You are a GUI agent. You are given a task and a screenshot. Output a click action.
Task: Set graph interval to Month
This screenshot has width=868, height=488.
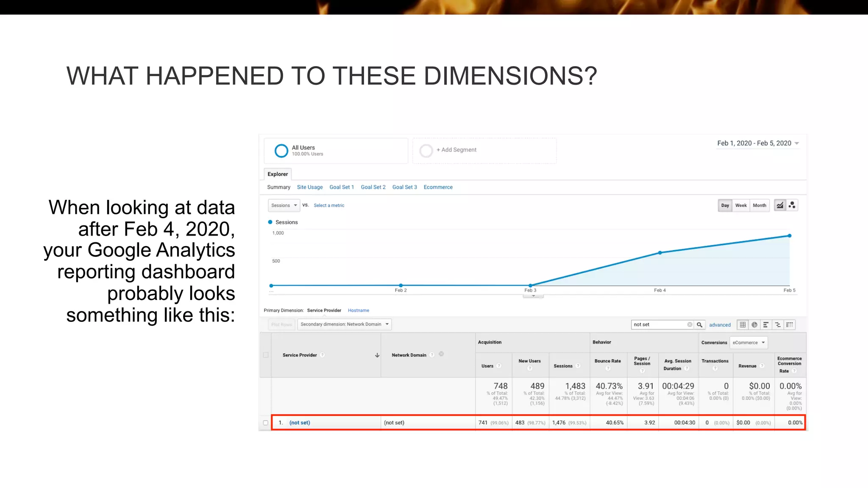(759, 205)
